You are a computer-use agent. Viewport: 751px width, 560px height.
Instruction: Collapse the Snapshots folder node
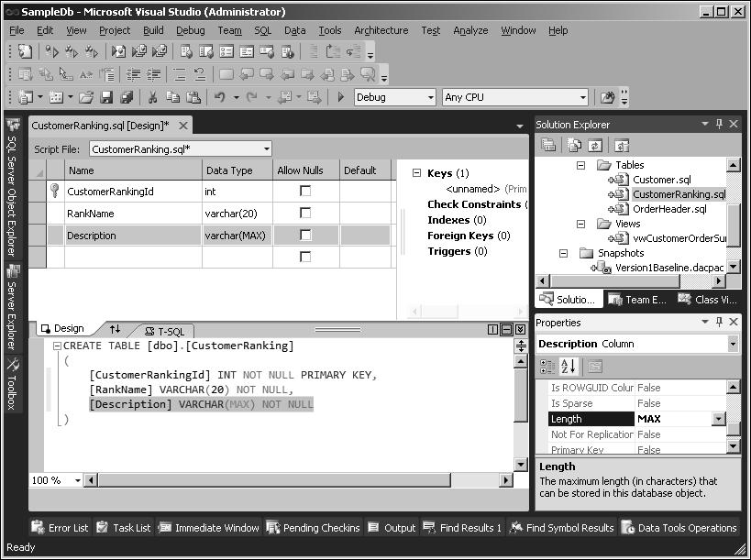(x=563, y=253)
